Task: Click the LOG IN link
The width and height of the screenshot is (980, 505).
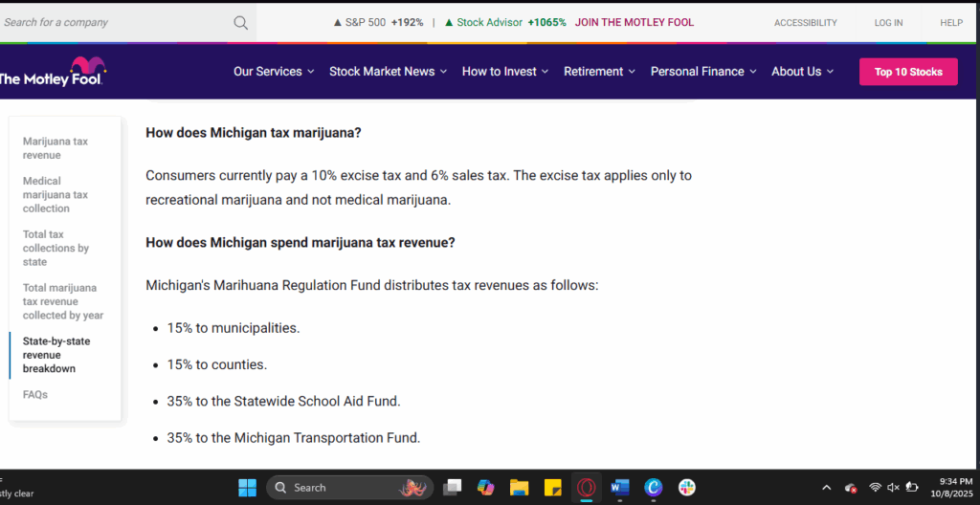Action: tap(888, 23)
